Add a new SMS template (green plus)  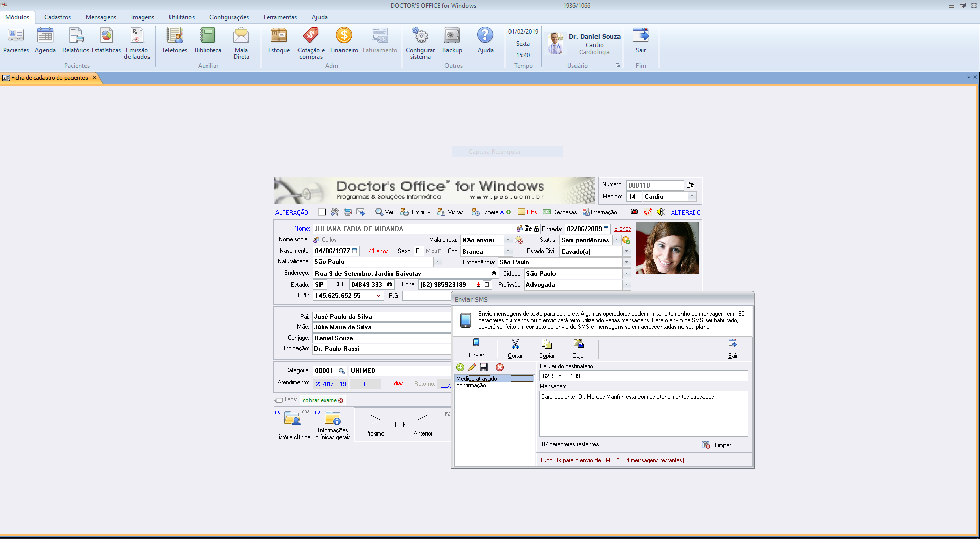click(x=460, y=367)
